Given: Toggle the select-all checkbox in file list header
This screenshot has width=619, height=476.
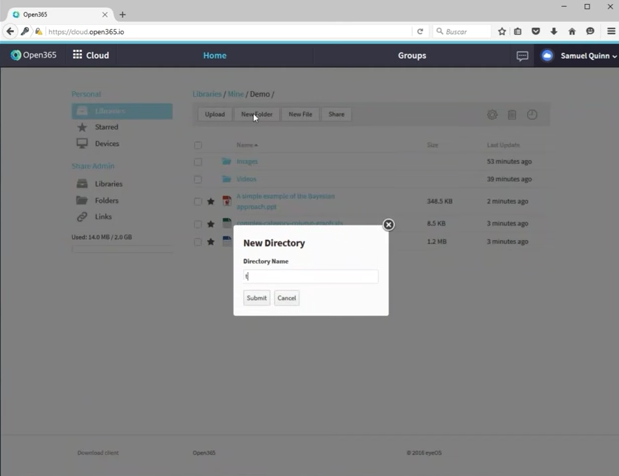Looking at the screenshot, I should pyautogui.click(x=198, y=146).
